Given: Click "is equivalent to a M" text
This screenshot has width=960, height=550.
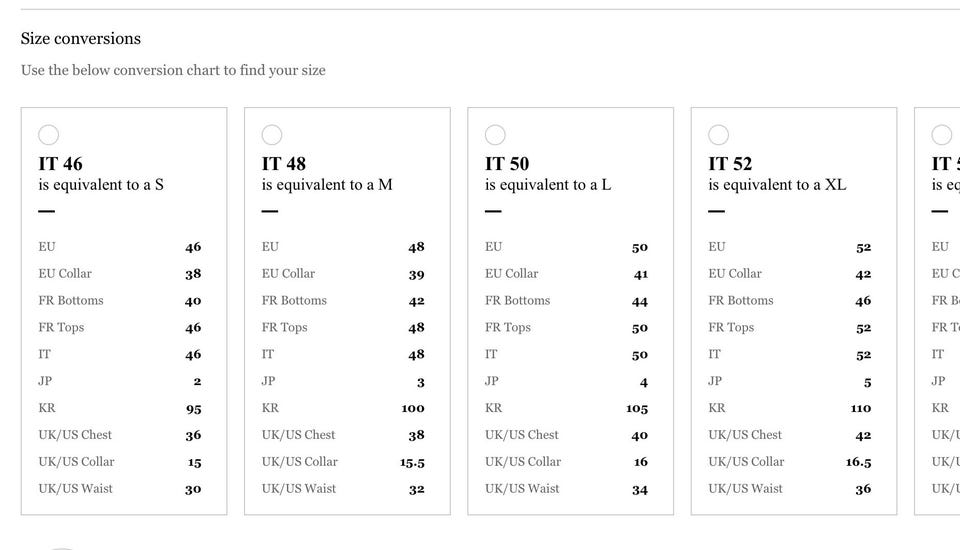Looking at the screenshot, I should coord(327,185).
